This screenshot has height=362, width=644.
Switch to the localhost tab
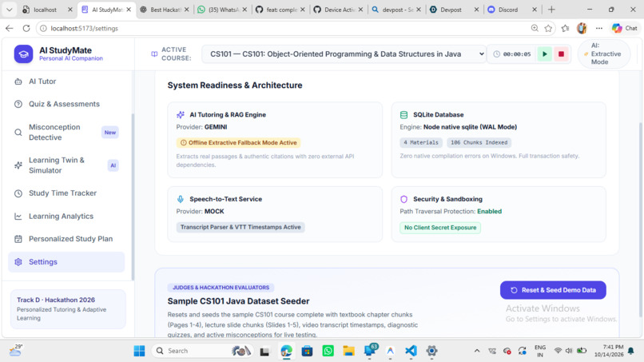point(47,10)
